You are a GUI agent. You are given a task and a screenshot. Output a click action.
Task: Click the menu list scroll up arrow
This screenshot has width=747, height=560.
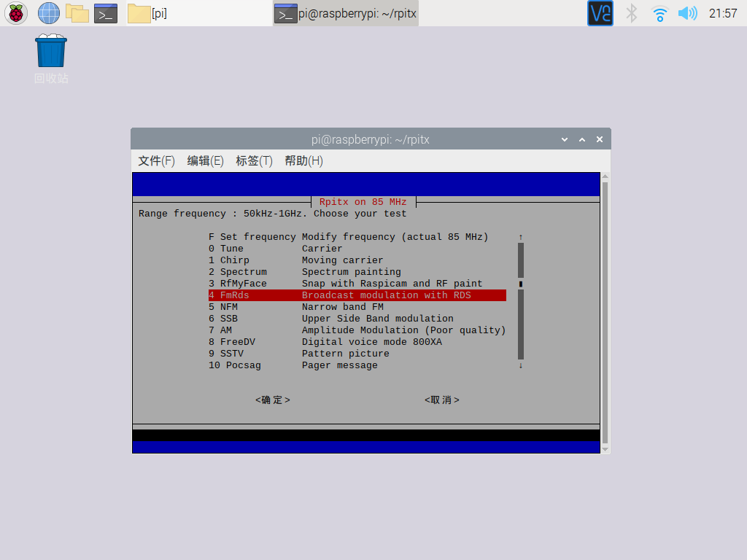pos(521,237)
